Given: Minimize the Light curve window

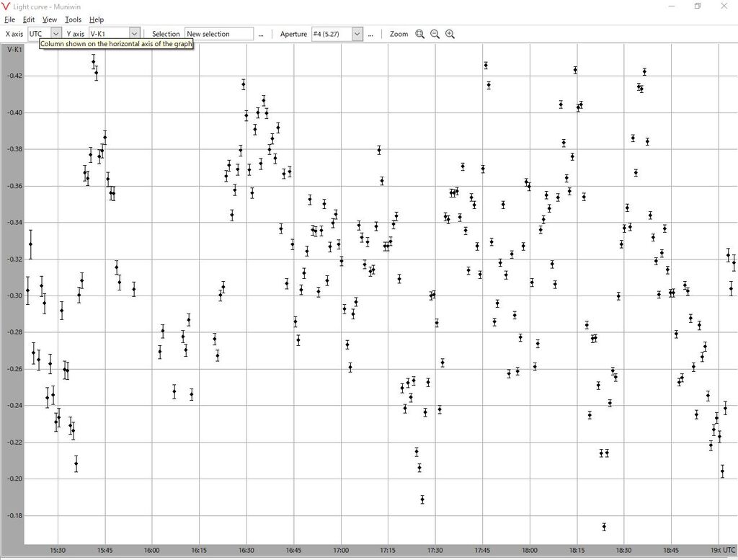Looking at the screenshot, I should pyautogui.click(x=672, y=6).
